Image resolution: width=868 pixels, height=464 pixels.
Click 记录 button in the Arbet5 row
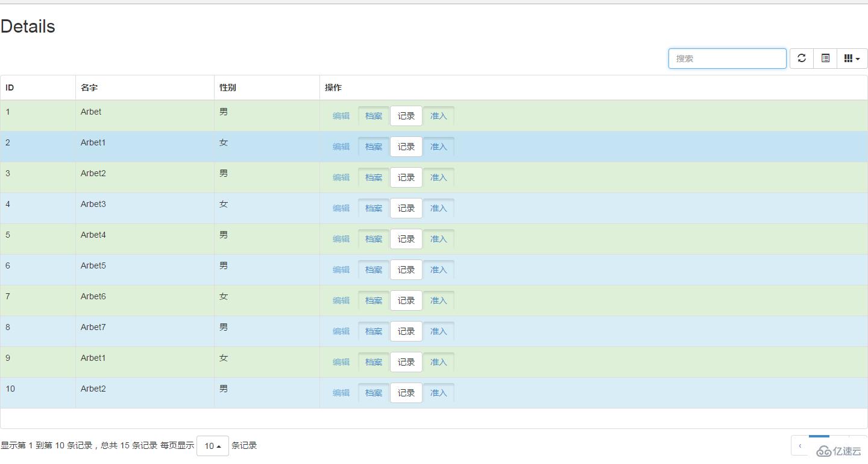pos(406,270)
